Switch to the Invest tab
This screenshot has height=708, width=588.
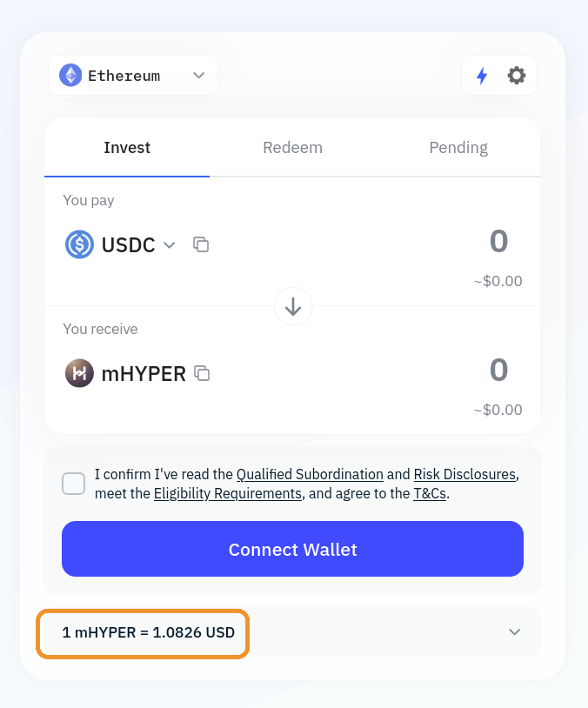tap(127, 148)
